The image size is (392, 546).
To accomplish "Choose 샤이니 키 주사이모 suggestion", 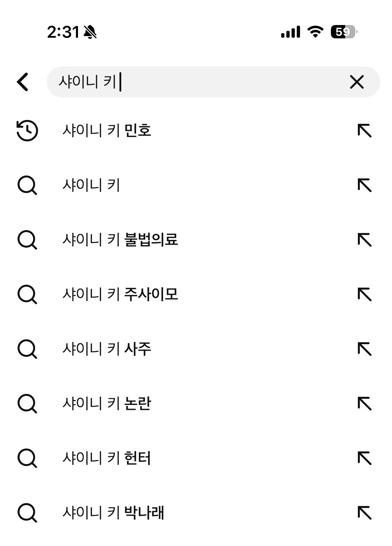I will pos(120,294).
